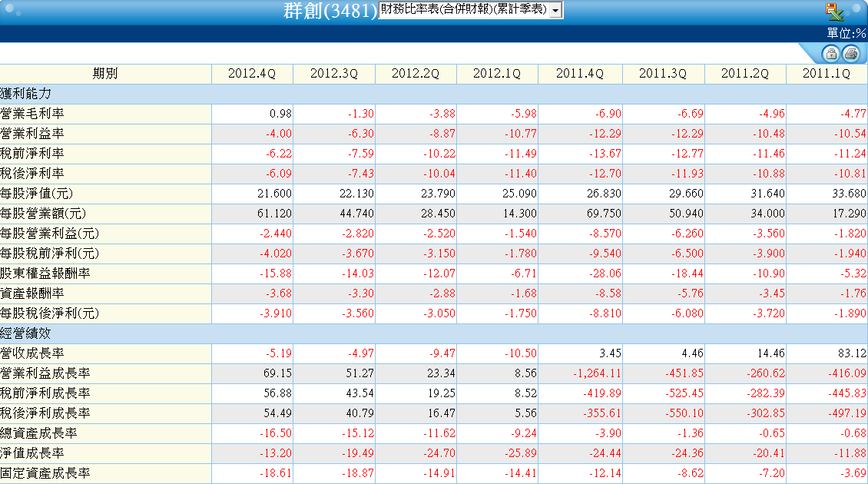
Task: Click the 單位:% unit label
Action: pos(846,33)
